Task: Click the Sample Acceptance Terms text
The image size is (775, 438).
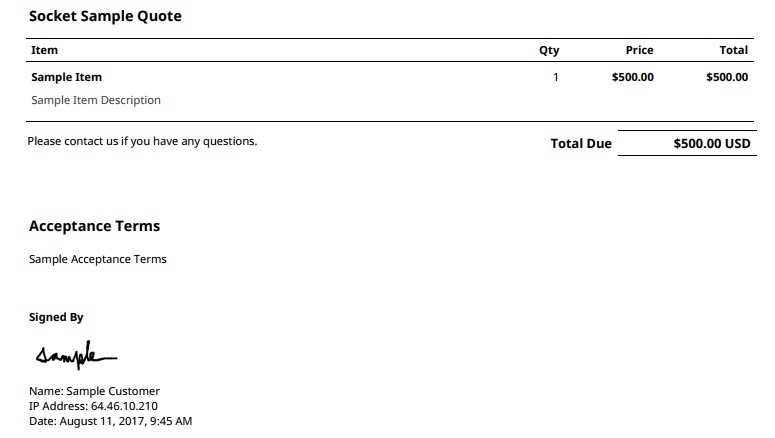Action: pos(98,260)
